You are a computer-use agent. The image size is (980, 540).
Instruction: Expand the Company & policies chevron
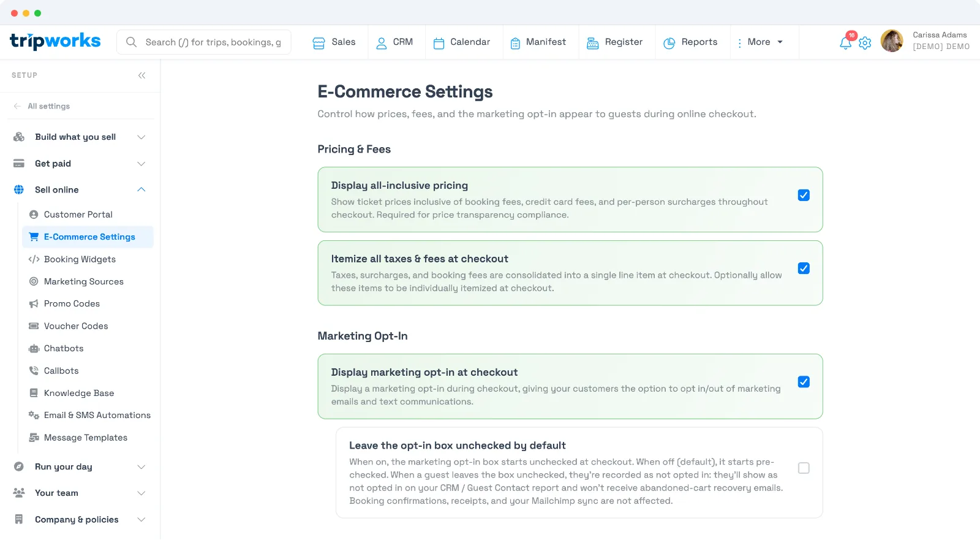141,520
